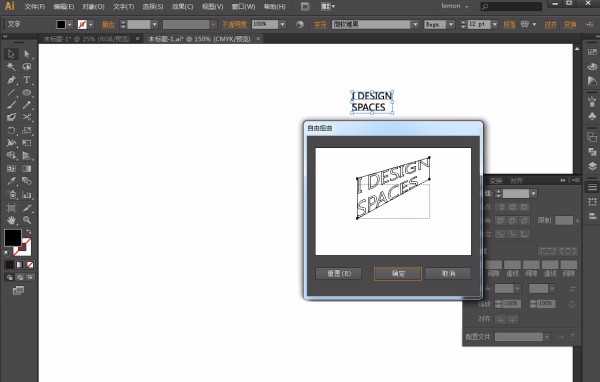Screen dimensions: 600x382
Task: Click 取消 button in Free Distort dialog
Action: pyautogui.click(x=448, y=273)
